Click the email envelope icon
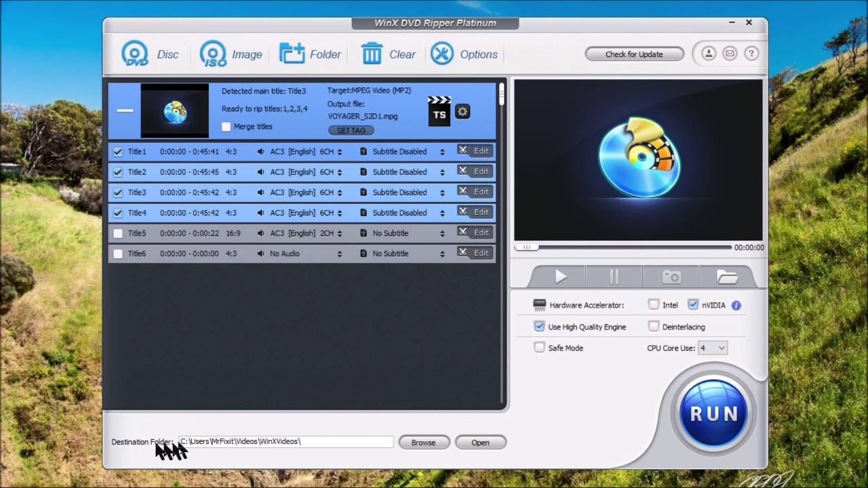The width and height of the screenshot is (868, 488). [x=730, y=54]
